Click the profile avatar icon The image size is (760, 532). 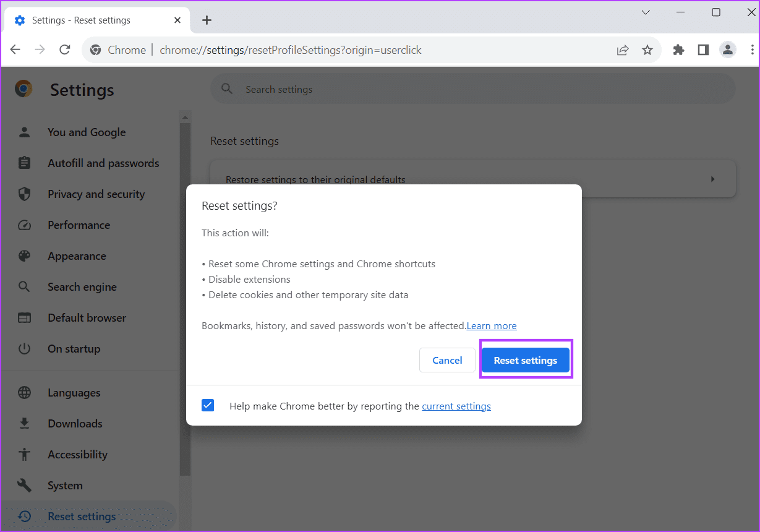[728, 50]
